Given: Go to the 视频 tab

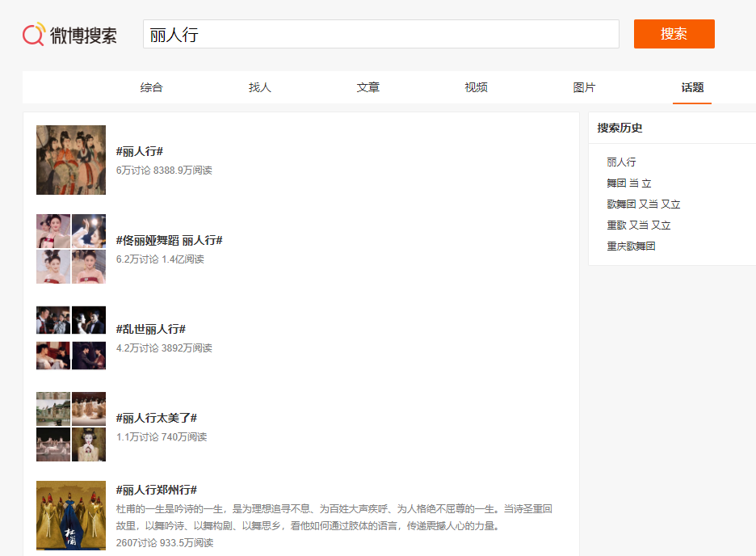Looking at the screenshot, I should pos(476,87).
